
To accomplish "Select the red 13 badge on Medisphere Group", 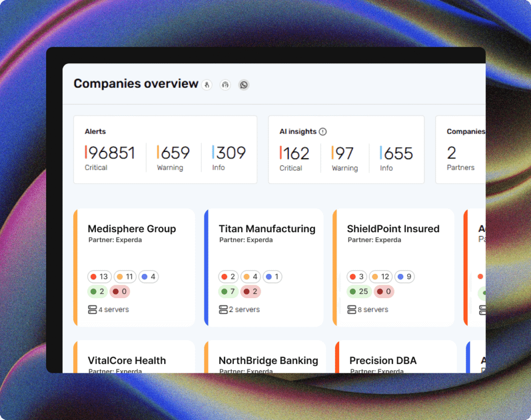I will point(99,277).
